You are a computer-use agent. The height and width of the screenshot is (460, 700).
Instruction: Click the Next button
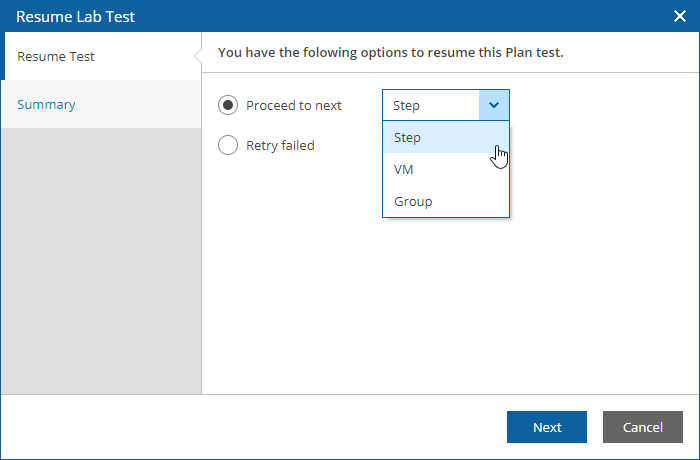point(547,427)
